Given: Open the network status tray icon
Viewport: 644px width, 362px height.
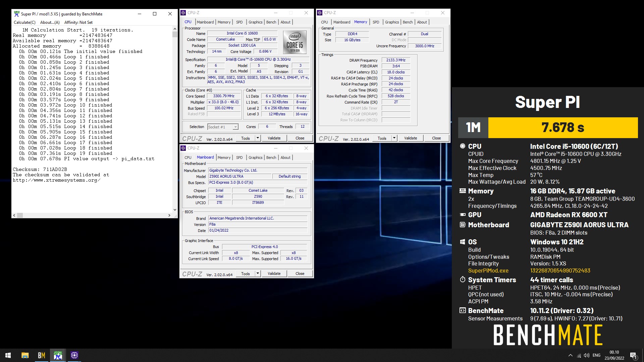Looking at the screenshot, I should [x=579, y=355].
